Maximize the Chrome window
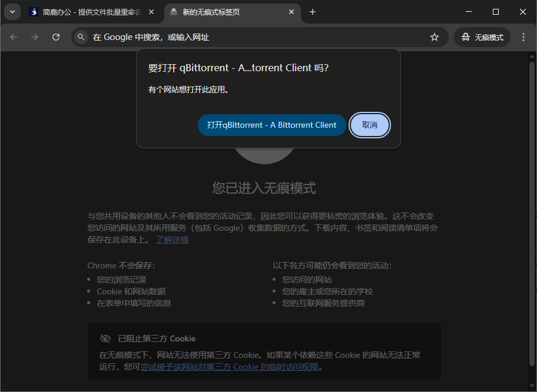Viewport: 537px width, 392px height. coord(496,12)
